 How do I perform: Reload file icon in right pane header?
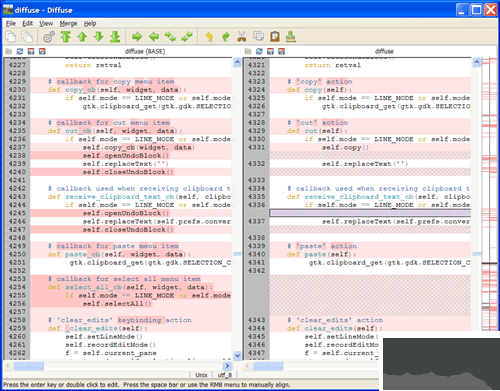click(259, 51)
